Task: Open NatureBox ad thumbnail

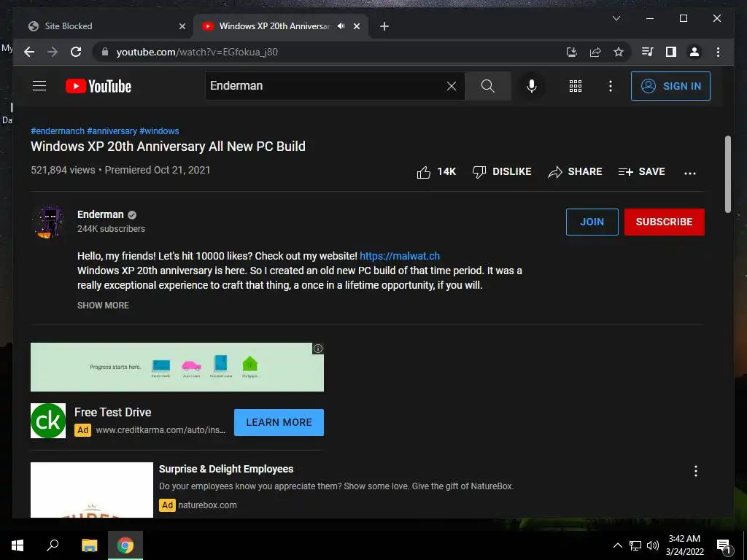Action: click(x=92, y=490)
